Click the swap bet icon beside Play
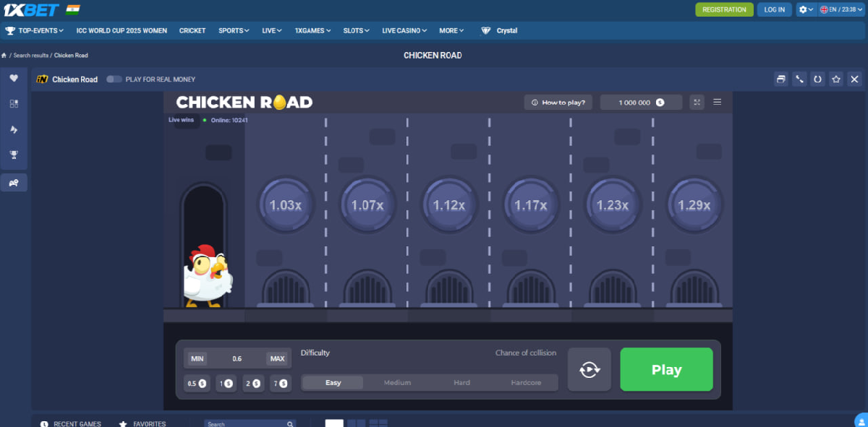 tap(589, 369)
